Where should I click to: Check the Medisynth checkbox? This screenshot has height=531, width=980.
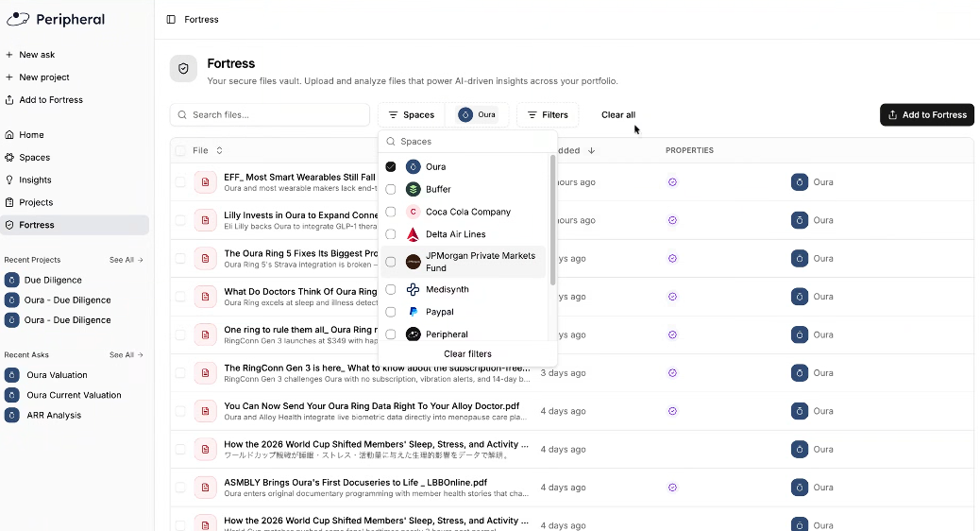pyautogui.click(x=391, y=289)
